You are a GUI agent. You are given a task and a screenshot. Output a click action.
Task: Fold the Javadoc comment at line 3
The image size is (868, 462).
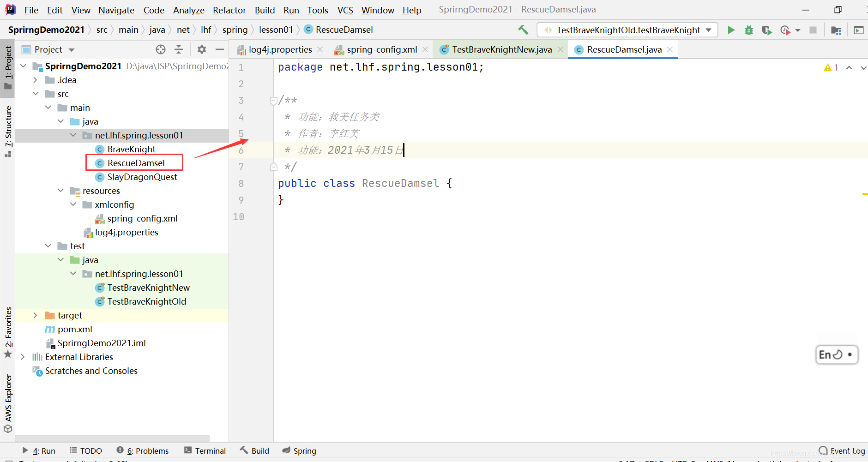(273, 101)
